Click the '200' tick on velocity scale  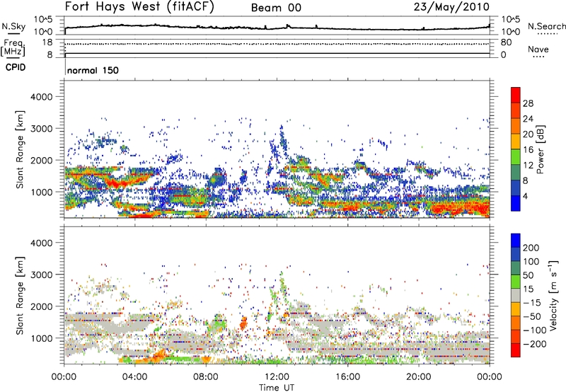[x=531, y=248]
